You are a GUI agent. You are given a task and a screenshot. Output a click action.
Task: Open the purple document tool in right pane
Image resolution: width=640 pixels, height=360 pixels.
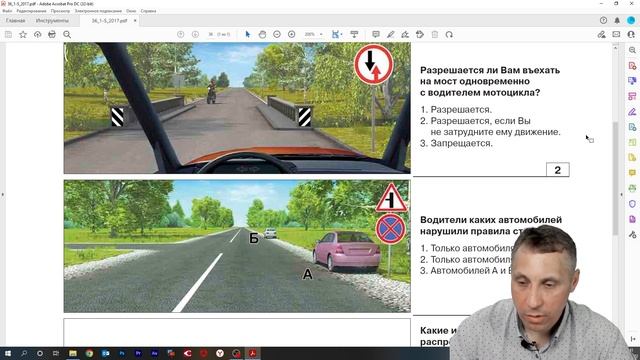(x=632, y=219)
